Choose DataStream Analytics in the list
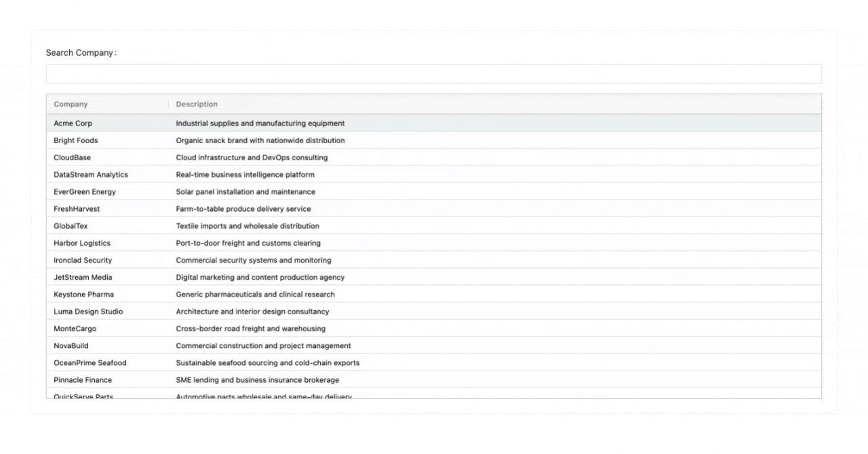 [x=91, y=174]
